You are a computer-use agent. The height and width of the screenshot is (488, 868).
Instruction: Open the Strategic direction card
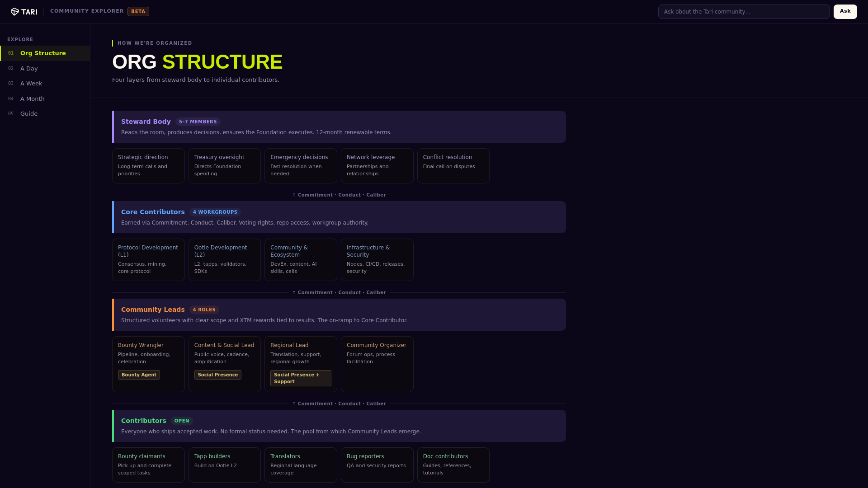pos(148,166)
